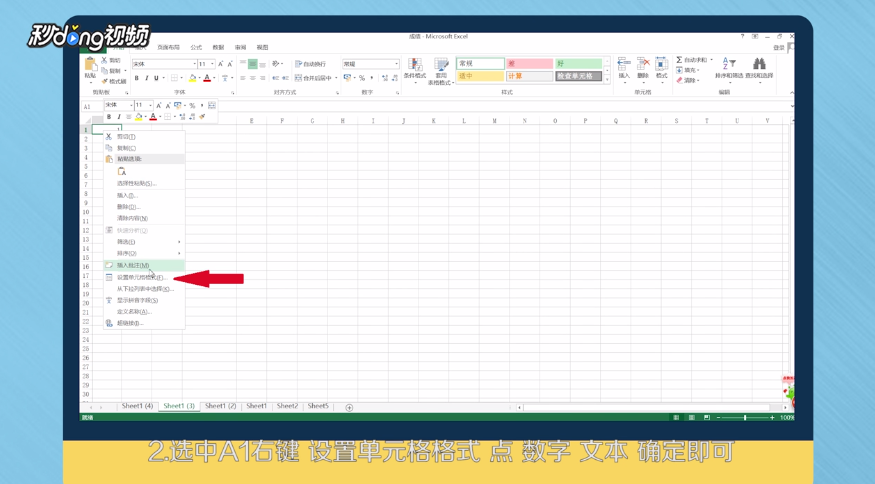The image size is (875, 484).
Task: Expand the cell styles gallery
Action: [607, 79]
